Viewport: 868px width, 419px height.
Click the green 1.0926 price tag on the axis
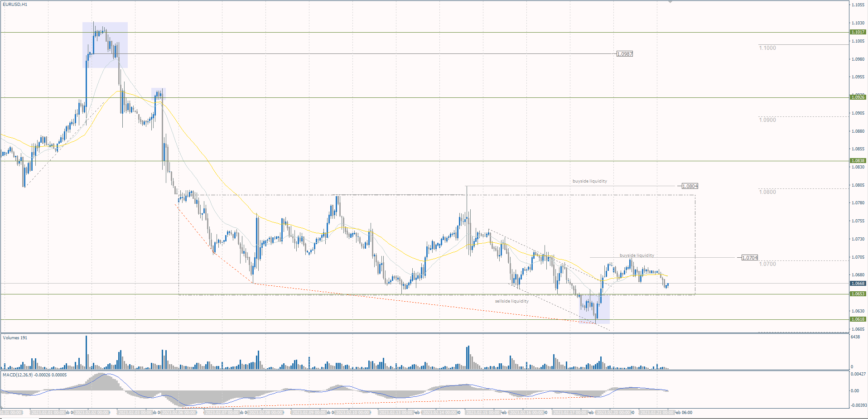point(858,97)
